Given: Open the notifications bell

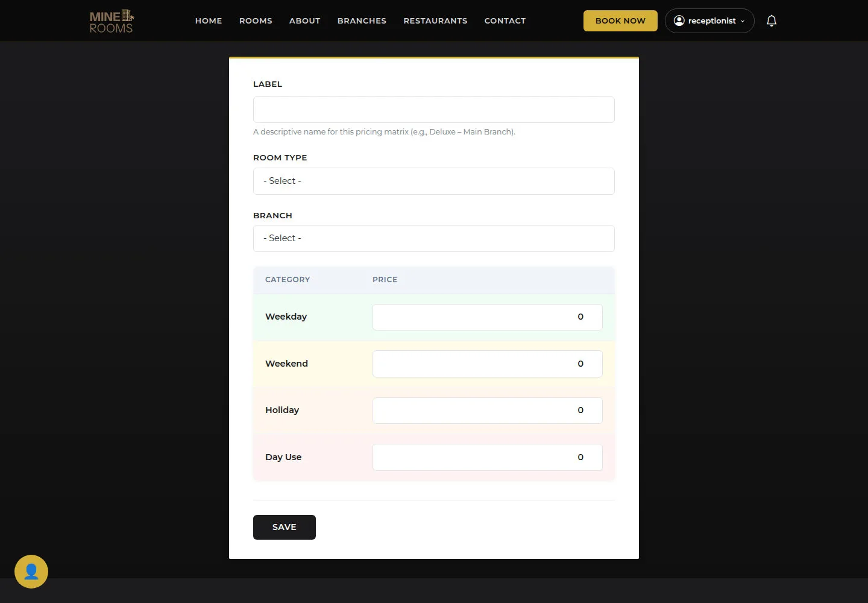Looking at the screenshot, I should click(x=772, y=21).
